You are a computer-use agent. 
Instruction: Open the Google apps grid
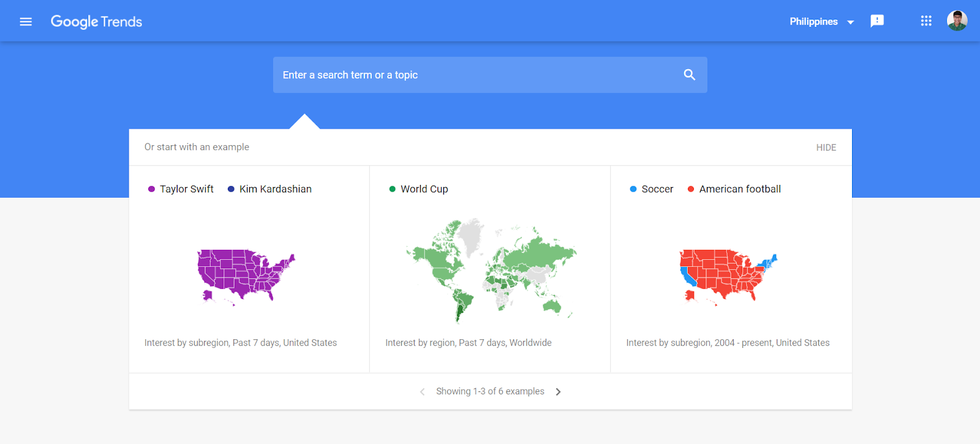(x=926, y=21)
